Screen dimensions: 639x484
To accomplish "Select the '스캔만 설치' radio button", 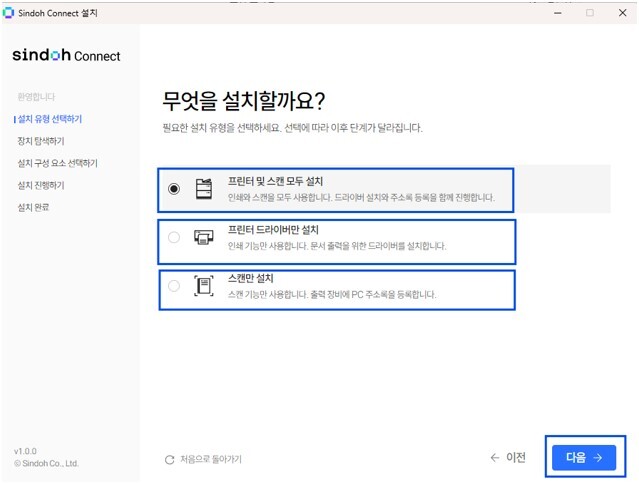I will click(x=174, y=286).
